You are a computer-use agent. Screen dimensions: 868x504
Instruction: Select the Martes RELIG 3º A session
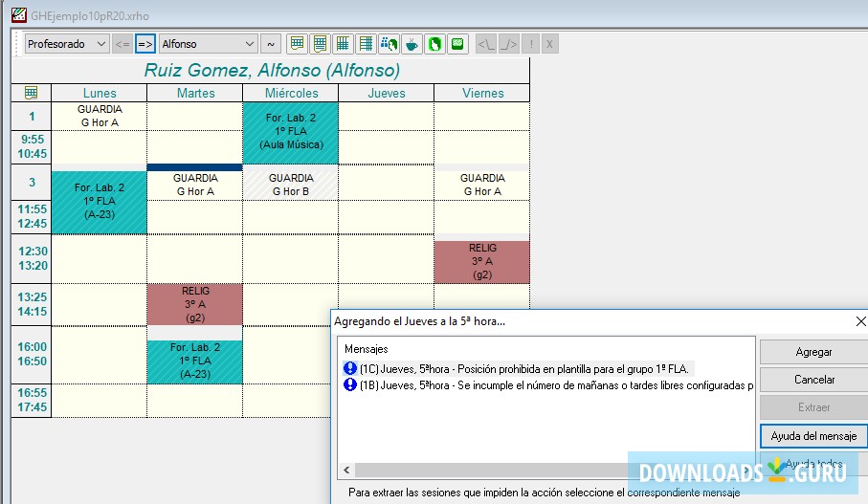coord(195,304)
